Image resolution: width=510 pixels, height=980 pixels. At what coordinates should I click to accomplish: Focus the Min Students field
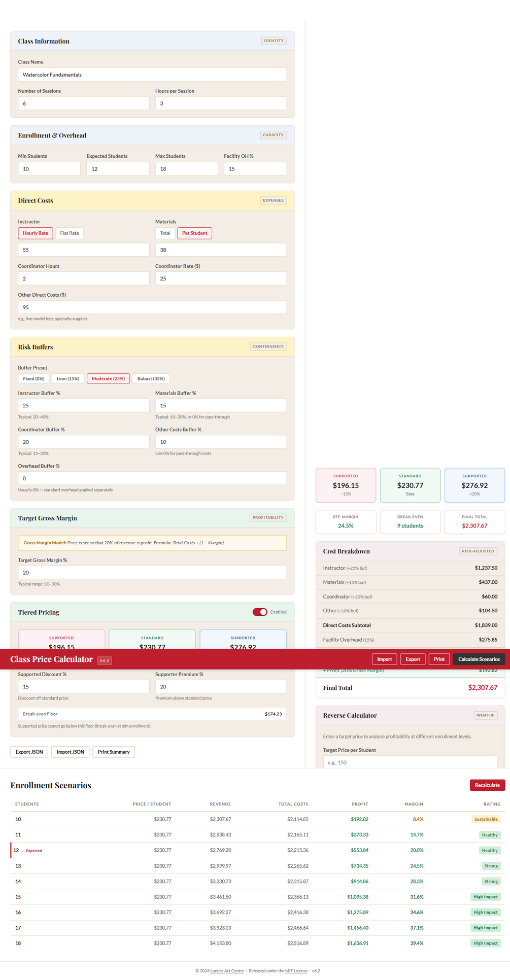tap(49, 169)
